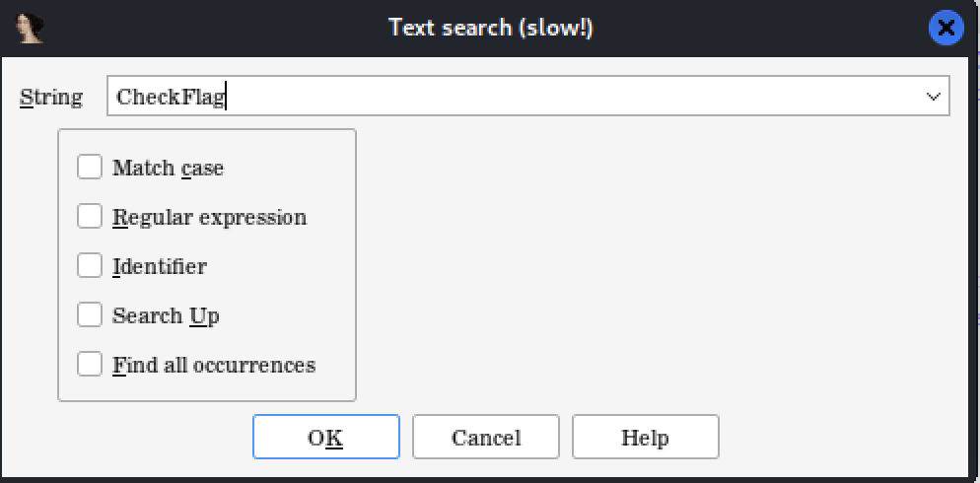Expand the String history dropdown arrow

click(933, 97)
